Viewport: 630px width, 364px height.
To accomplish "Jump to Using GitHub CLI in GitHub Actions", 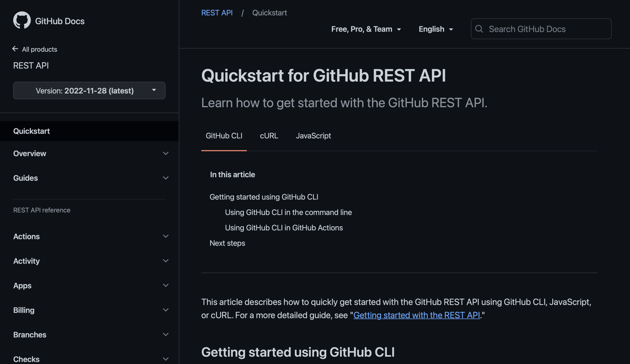I will coord(284,228).
